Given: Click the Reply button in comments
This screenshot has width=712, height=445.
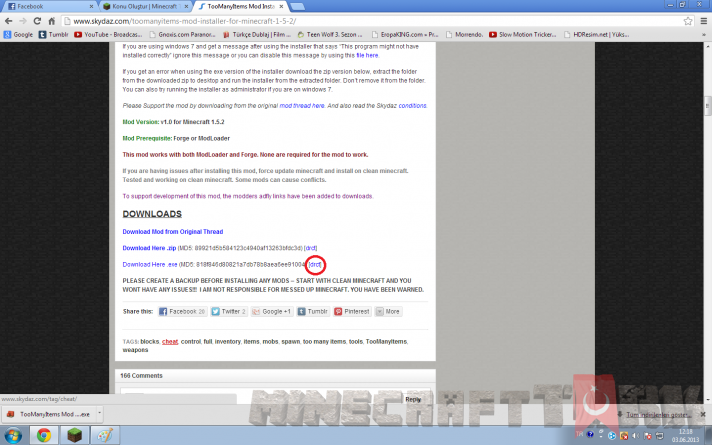Looking at the screenshot, I should (x=413, y=399).
